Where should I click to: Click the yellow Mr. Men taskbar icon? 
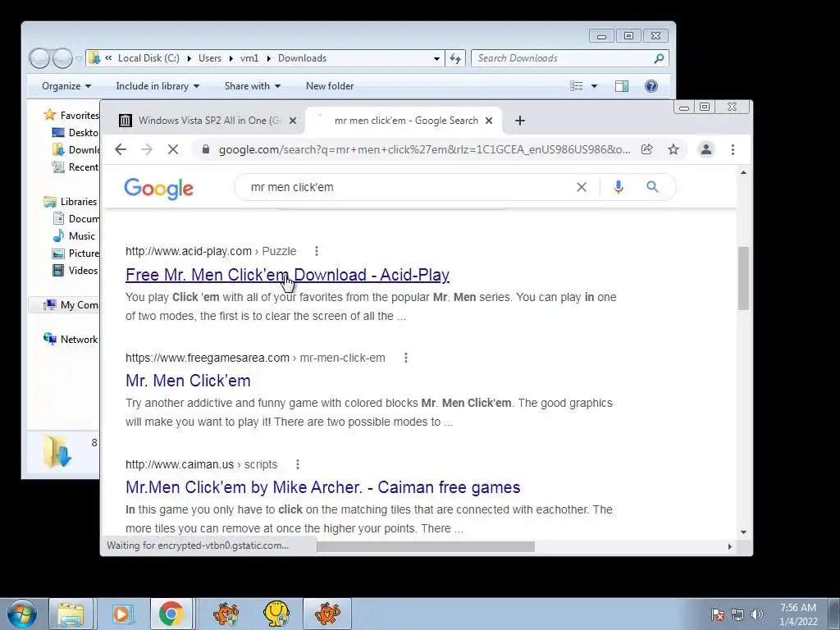pos(276,614)
